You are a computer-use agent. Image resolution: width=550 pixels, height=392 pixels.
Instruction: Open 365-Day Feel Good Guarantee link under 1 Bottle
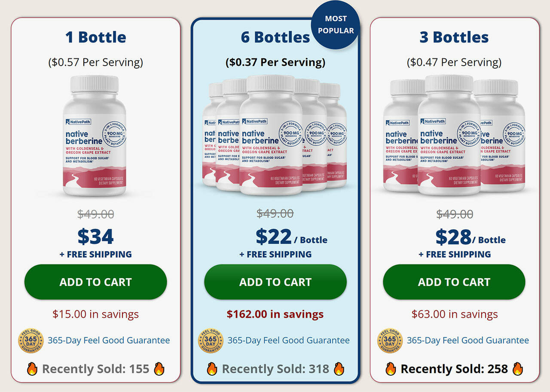109,340
